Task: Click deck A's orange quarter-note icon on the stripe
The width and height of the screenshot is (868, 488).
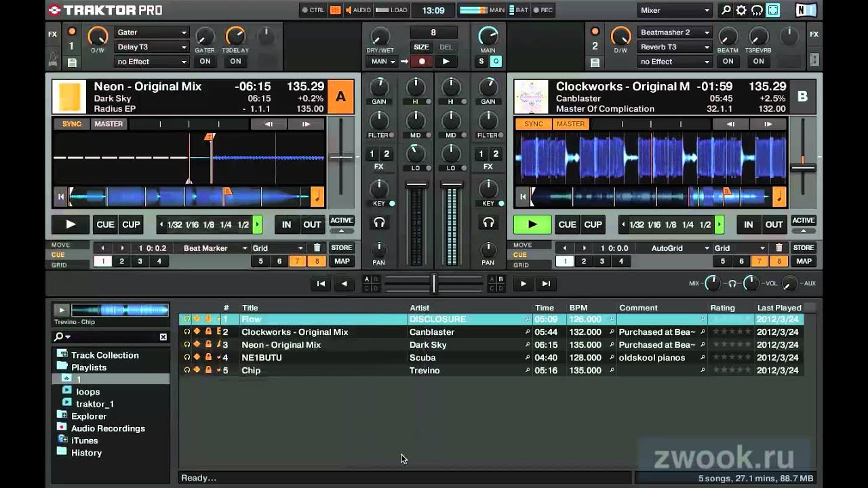Action: (x=317, y=197)
